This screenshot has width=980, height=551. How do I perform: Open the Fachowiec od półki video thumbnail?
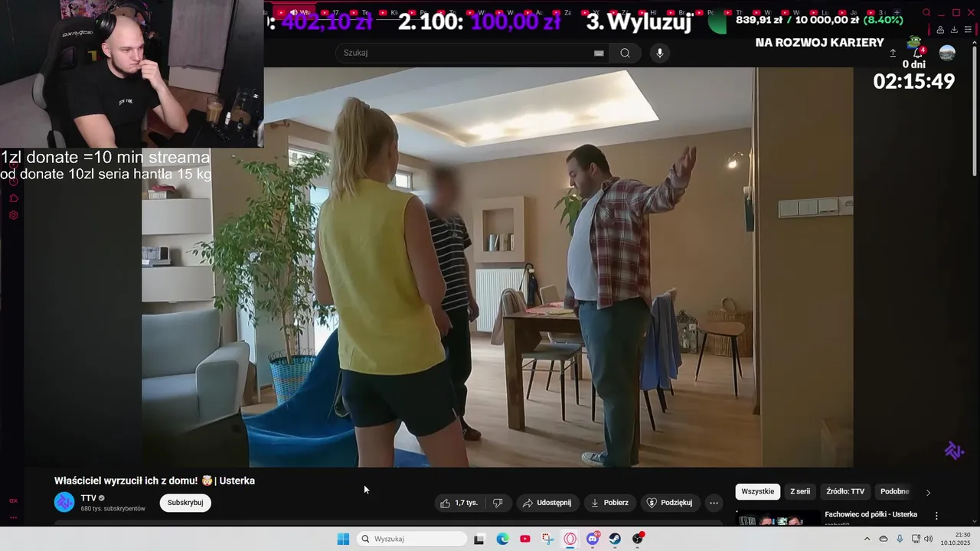[777, 518]
